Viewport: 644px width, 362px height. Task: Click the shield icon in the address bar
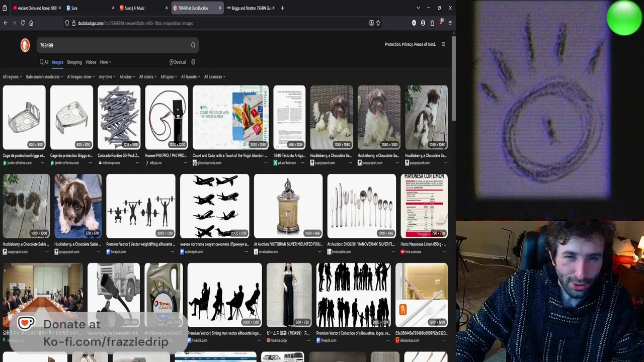point(67,23)
